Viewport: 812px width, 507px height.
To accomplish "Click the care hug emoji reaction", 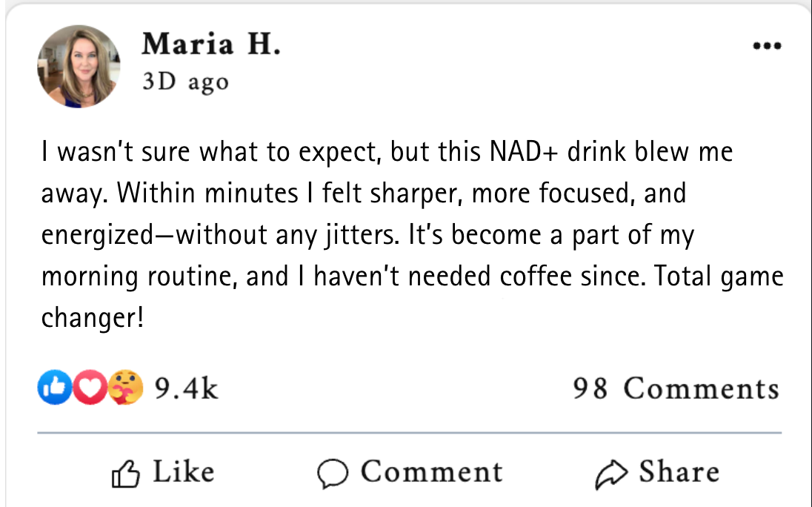I will coord(126,388).
